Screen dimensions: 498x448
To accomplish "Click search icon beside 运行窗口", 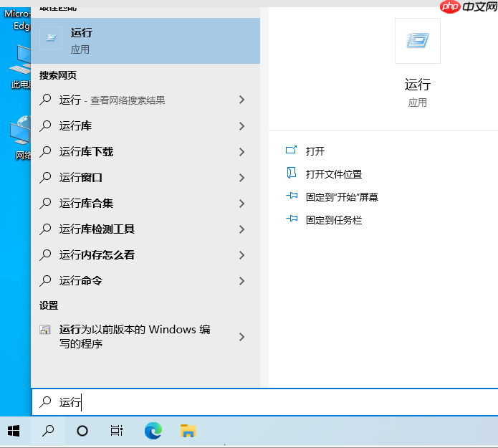I will (x=45, y=177).
